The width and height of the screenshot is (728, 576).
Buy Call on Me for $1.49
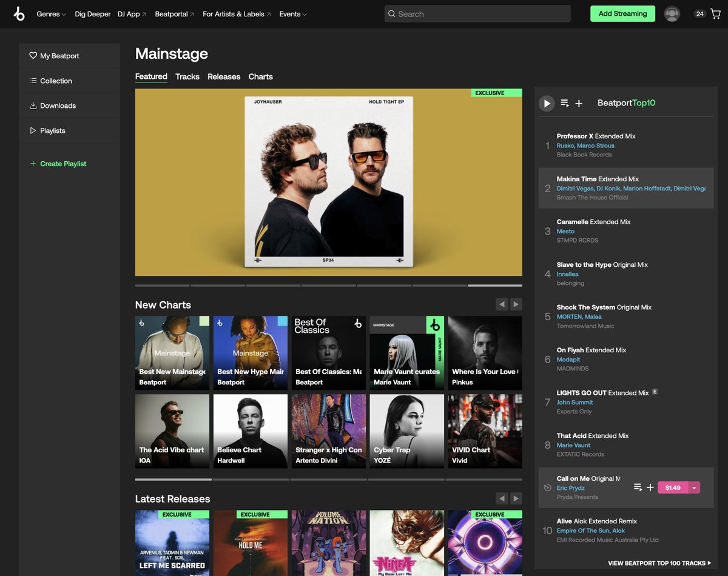tap(673, 487)
